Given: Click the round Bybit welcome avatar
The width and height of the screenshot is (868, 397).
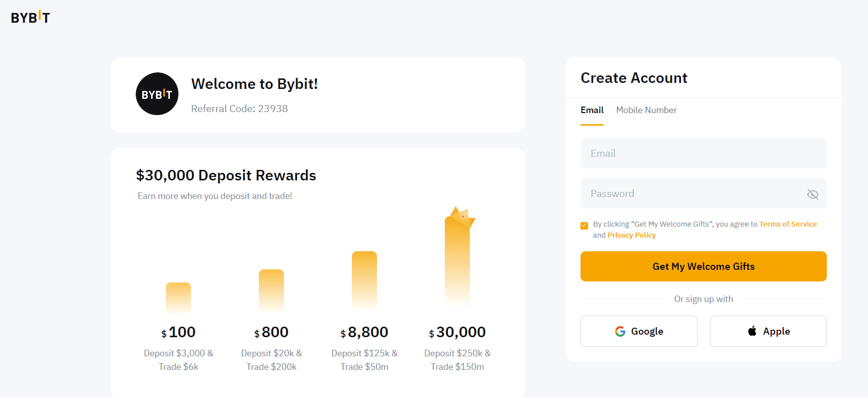Looking at the screenshot, I should (157, 94).
